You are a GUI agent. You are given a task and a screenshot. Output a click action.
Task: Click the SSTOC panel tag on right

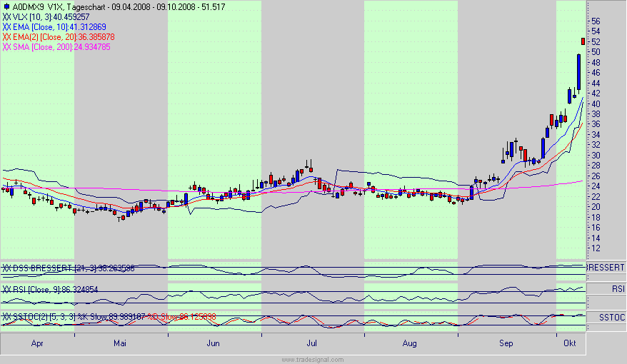tap(612, 318)
